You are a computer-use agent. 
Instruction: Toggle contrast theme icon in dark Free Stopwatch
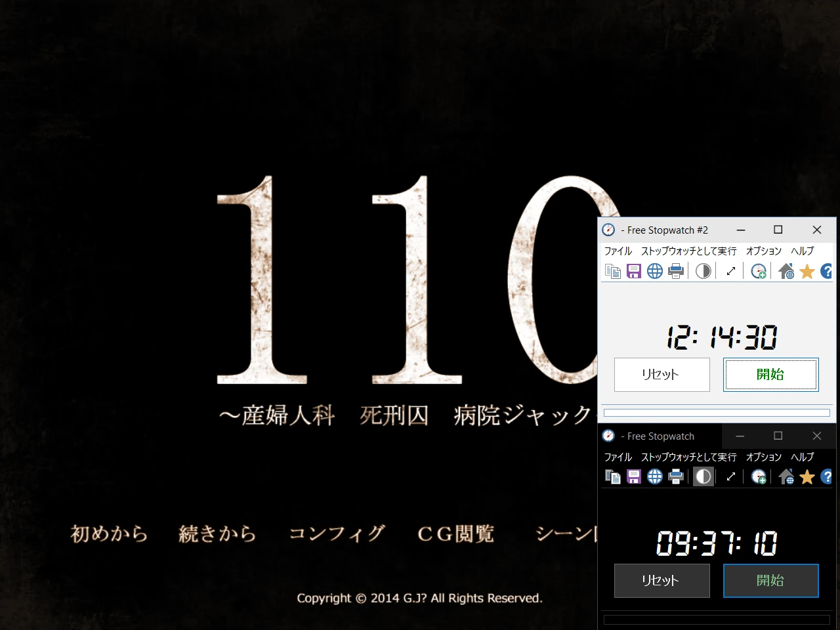703,477
